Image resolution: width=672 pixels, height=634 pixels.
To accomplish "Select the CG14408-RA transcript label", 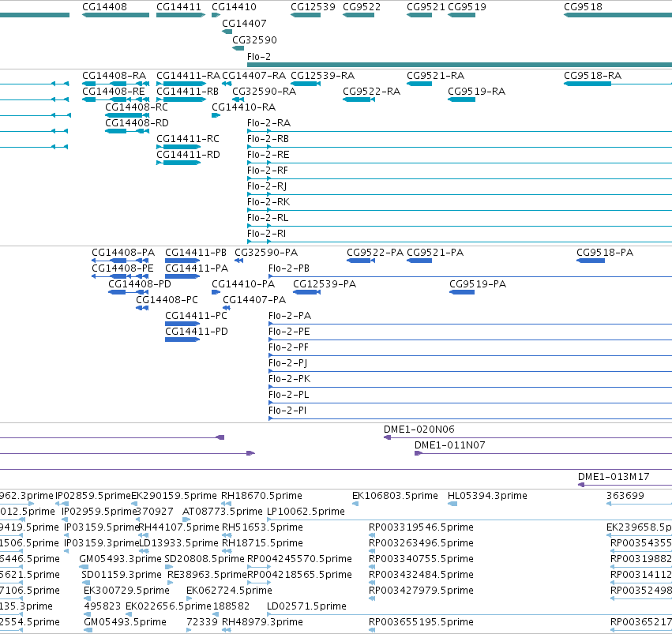I will [x=114, y=76].
